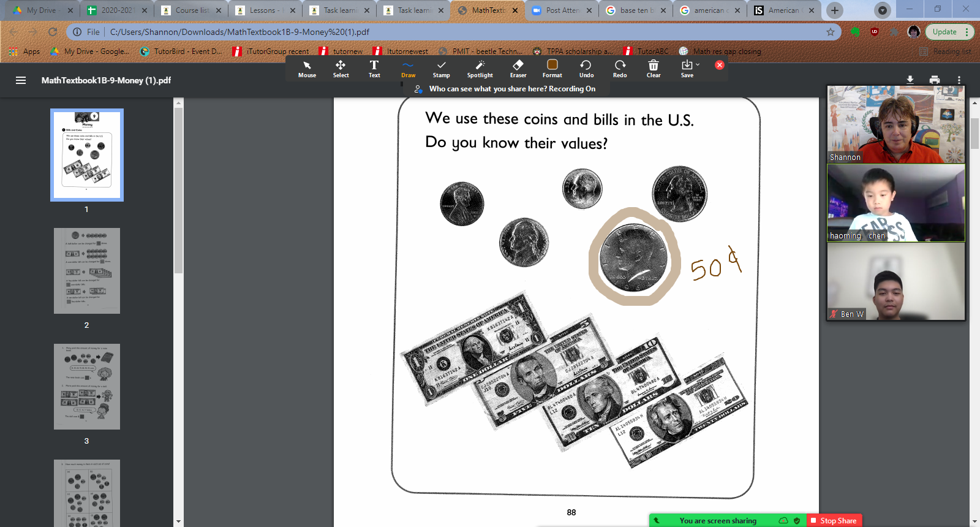Open the uBlock extension icon
980x527 pixels.
pyautogui.click(x=875, y=32)
